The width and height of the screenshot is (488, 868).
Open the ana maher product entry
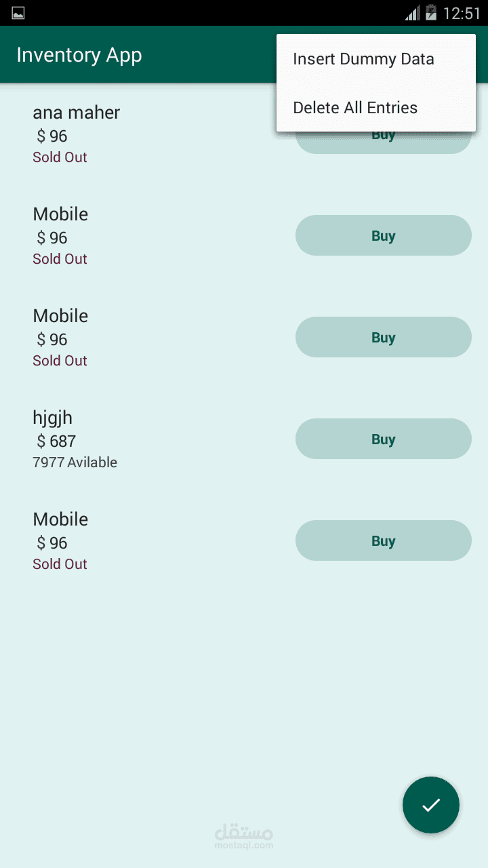coord(77,113)
